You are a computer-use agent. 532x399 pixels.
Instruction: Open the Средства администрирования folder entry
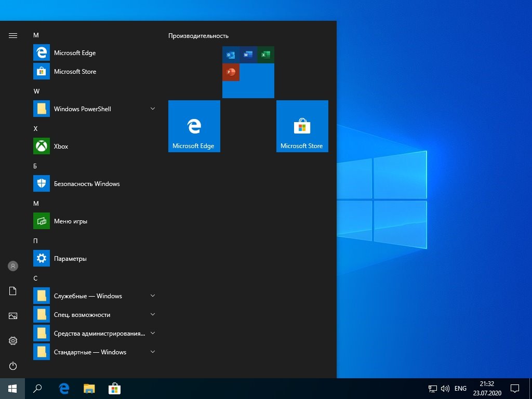point(95,333)
